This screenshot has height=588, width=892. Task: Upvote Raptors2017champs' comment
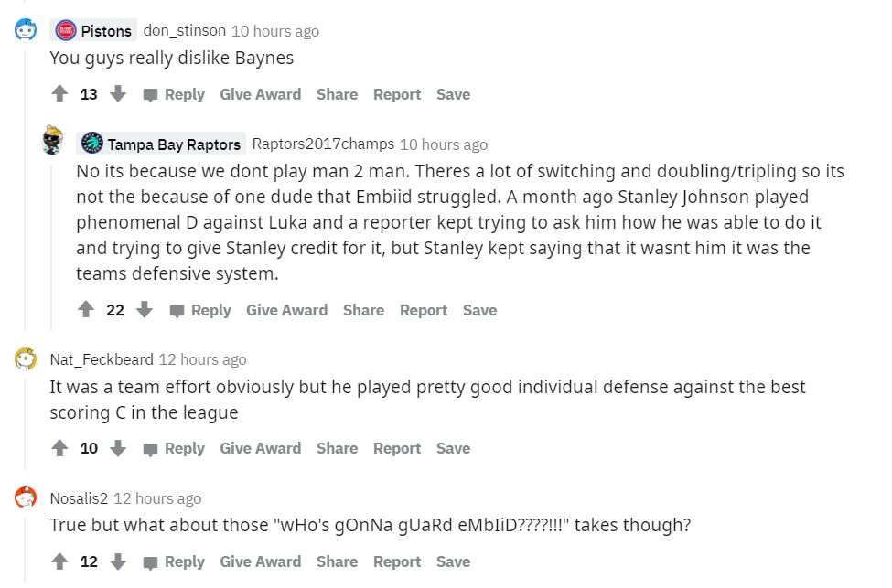pos(86,310)
